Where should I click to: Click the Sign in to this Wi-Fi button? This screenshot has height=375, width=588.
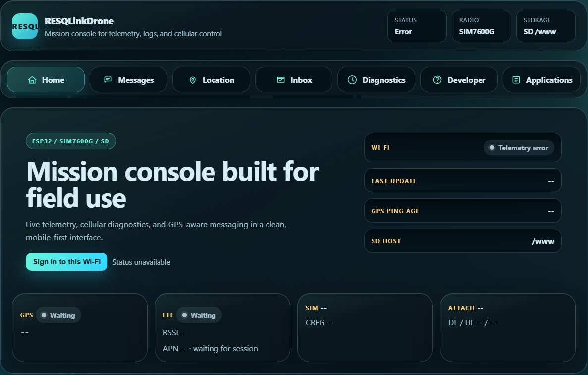click(x=67, y=262)
